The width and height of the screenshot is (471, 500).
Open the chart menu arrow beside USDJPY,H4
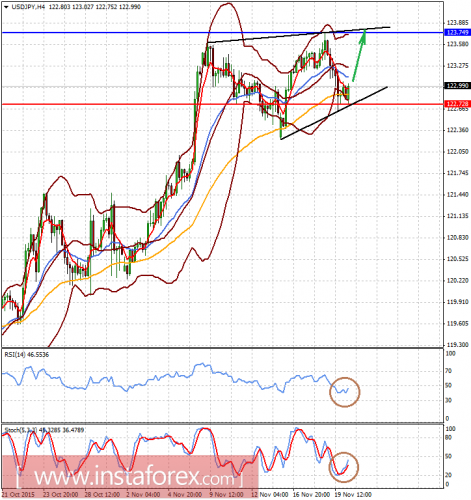click(x=6, y=7)
